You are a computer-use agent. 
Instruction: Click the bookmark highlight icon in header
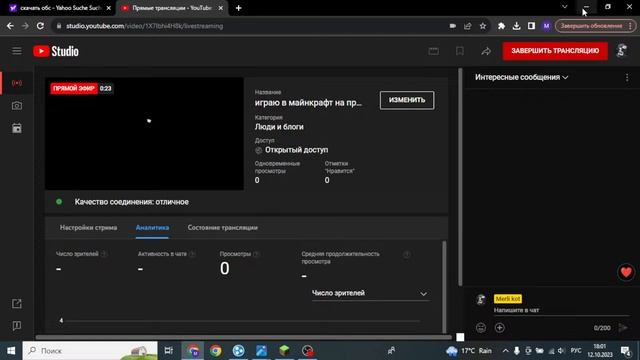pyautogui.click(x=460, y=51)
